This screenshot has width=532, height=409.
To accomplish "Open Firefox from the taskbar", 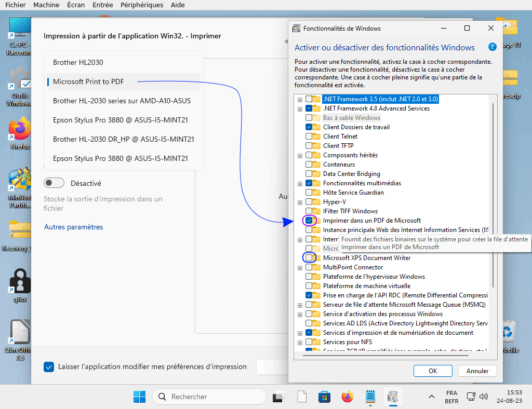I will click(x=347, y=397).
